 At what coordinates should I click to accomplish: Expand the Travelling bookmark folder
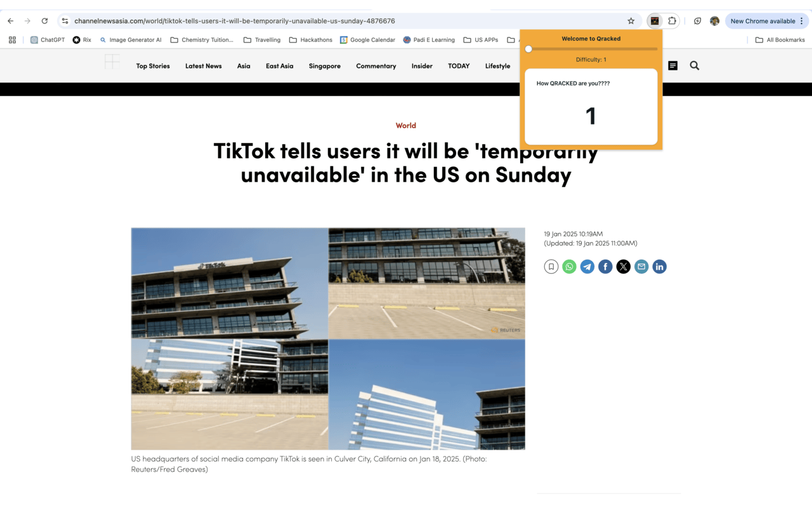point(262,39)
